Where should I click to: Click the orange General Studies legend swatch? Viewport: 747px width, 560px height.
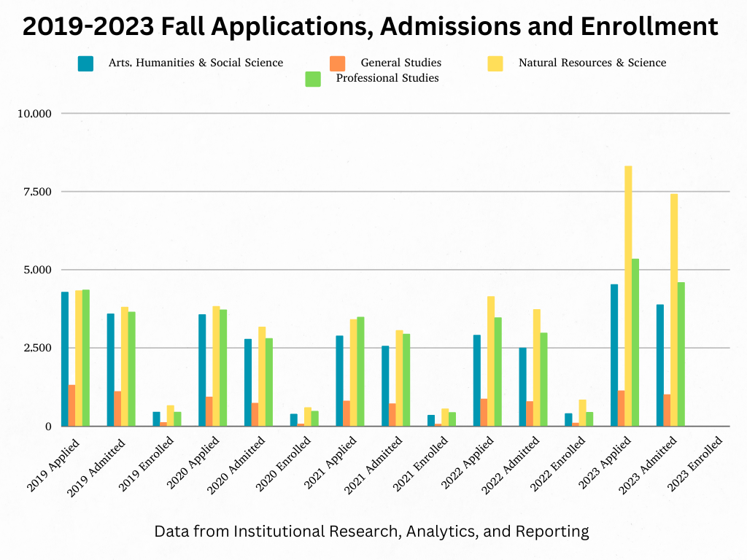pos(337,63)
